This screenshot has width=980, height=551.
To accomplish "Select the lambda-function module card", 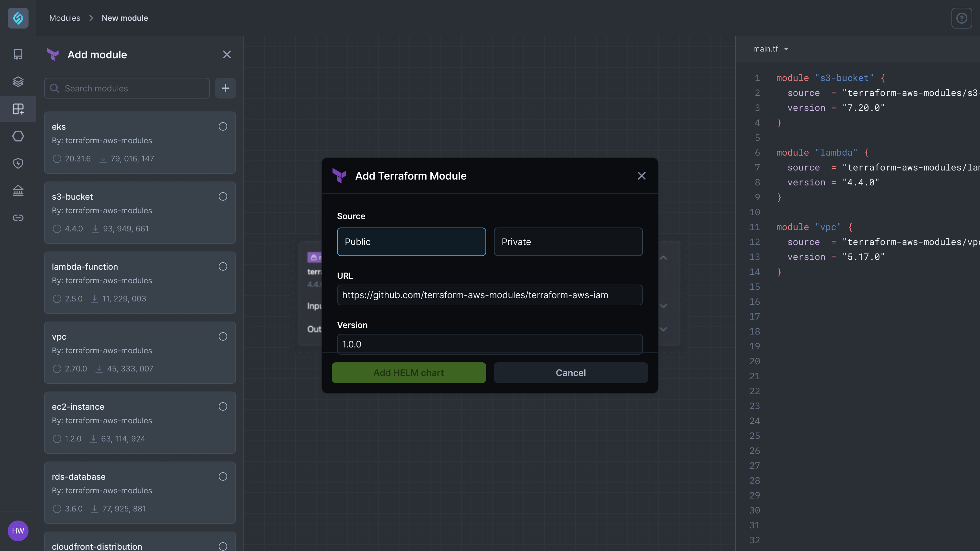I will click(140, 283).
